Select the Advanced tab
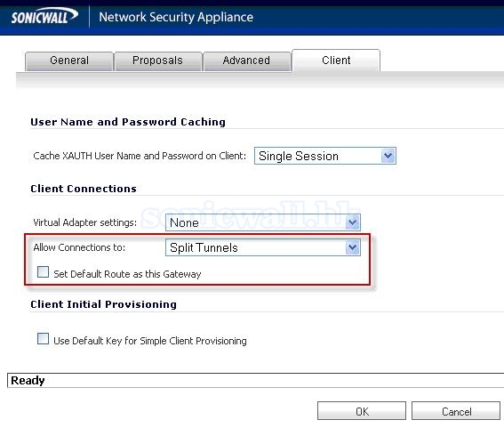 point(246,61)
